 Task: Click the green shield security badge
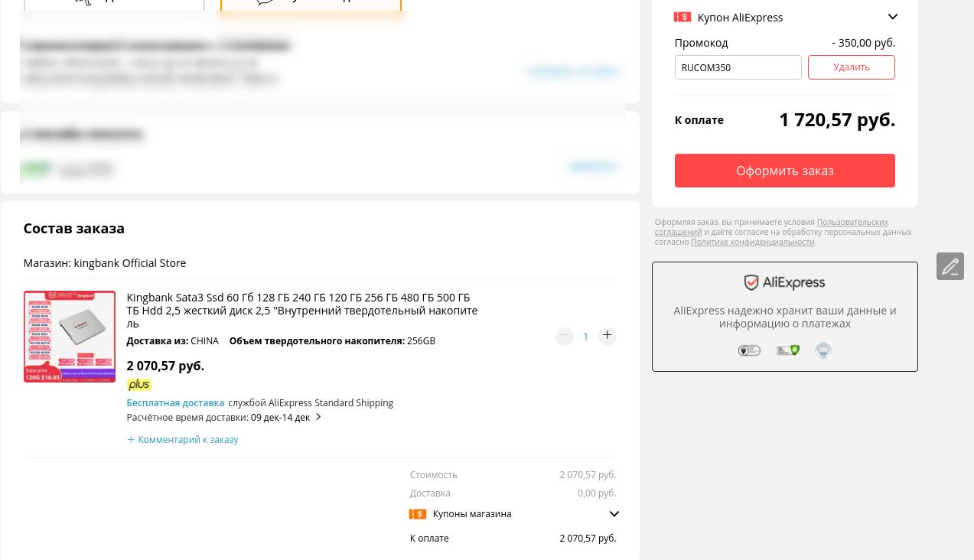(788, 350)
